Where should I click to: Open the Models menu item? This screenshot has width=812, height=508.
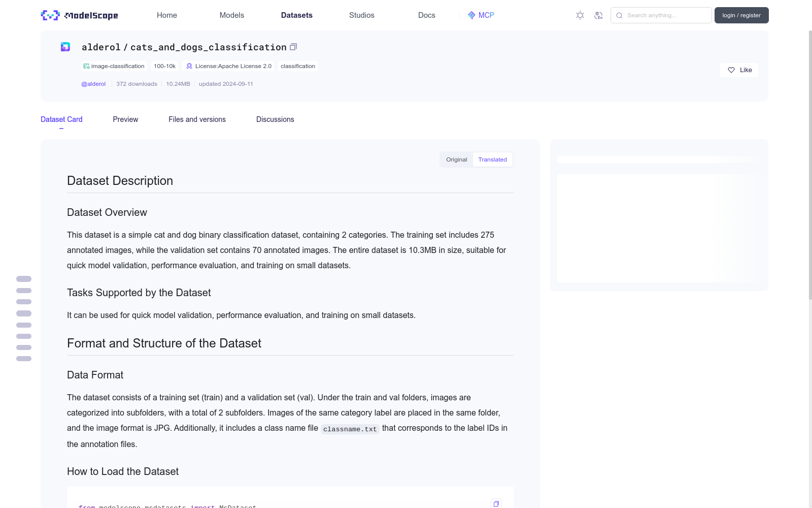click(231, 15)
